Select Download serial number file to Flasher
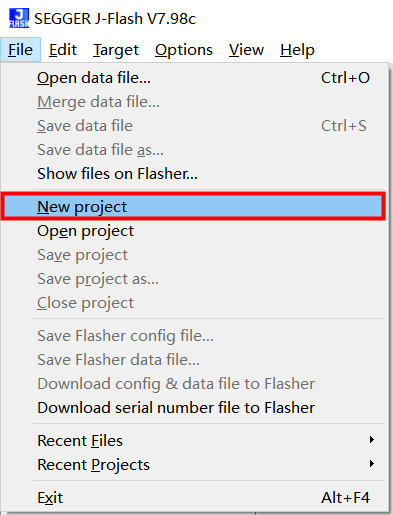This screenshot has height=515, width=393. (194, 408)
